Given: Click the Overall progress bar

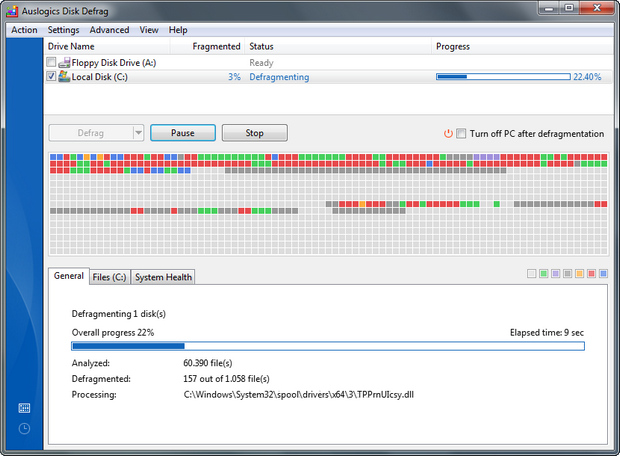Looking at the screenshot, I should point(328,346).
